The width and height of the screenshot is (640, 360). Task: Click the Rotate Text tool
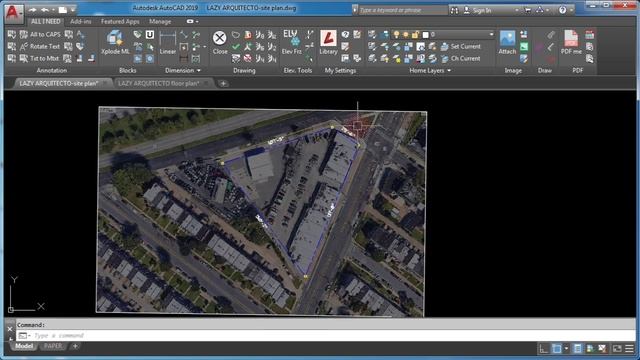click(40, 46)
